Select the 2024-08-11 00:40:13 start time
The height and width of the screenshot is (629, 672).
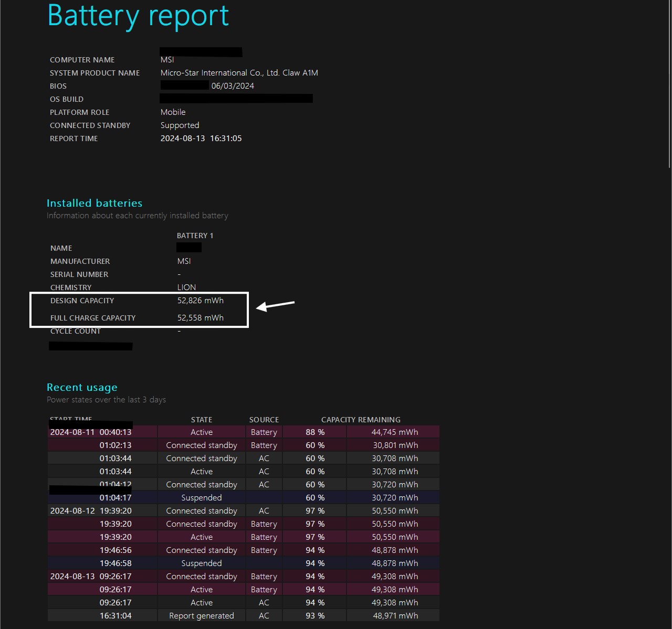(91, 432)
